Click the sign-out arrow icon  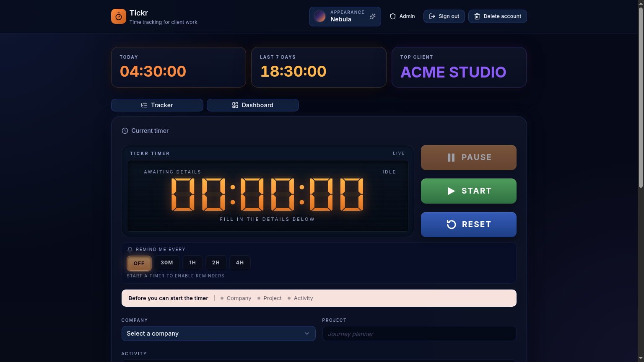(432, 16)
